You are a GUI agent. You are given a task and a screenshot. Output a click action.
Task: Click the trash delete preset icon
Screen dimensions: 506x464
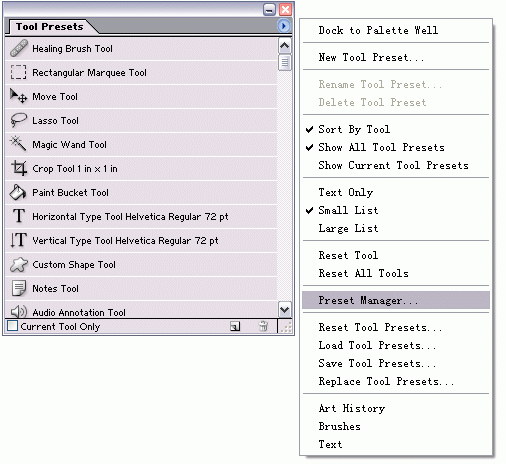click(x=263, y=326)
